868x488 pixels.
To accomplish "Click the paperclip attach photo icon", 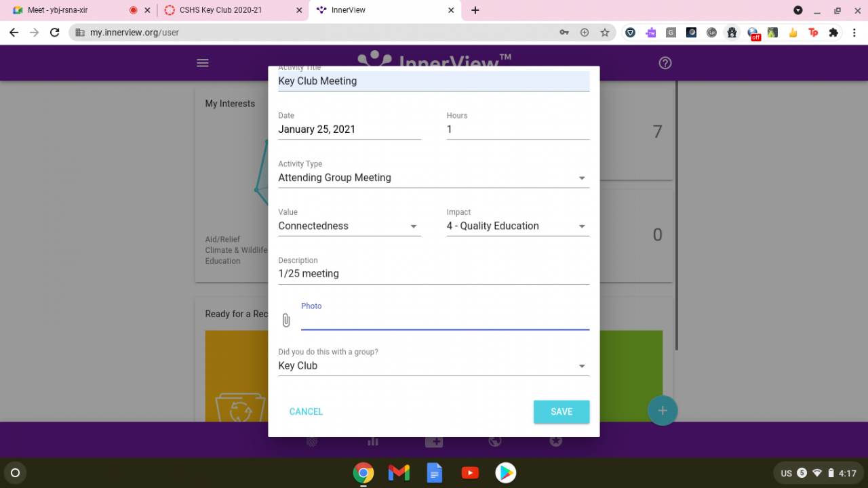I will pos(286,320).
